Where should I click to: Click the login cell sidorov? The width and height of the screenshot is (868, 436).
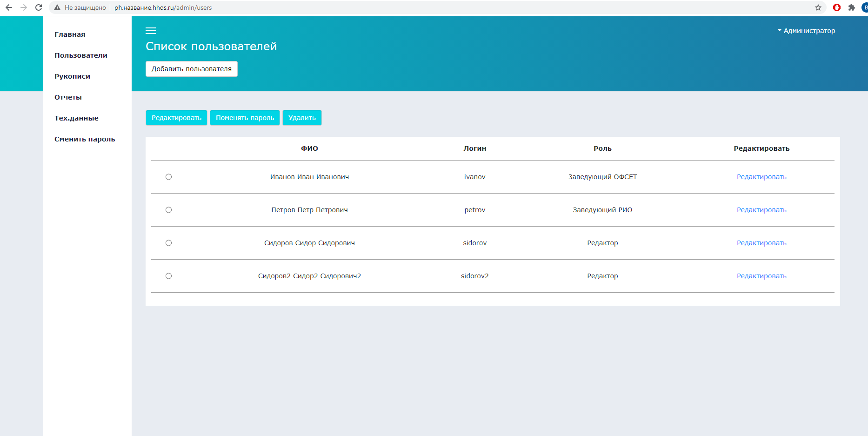tap(475, 243)
